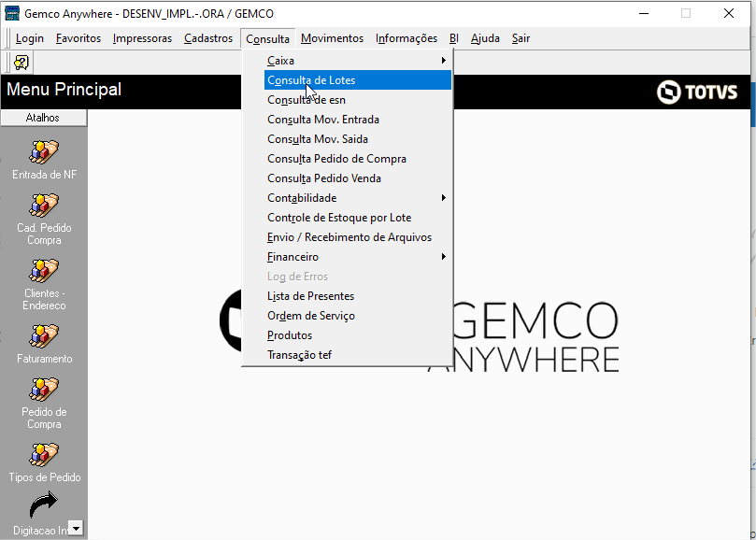Open the Favoritos menu

[x=78, y=38]
